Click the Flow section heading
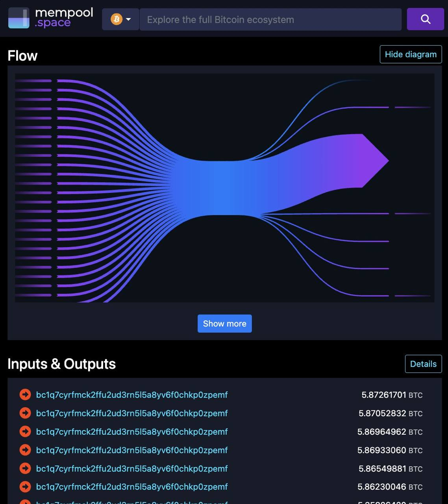Image resolution: width=448 pixels, height=504 pixels. 22,56
